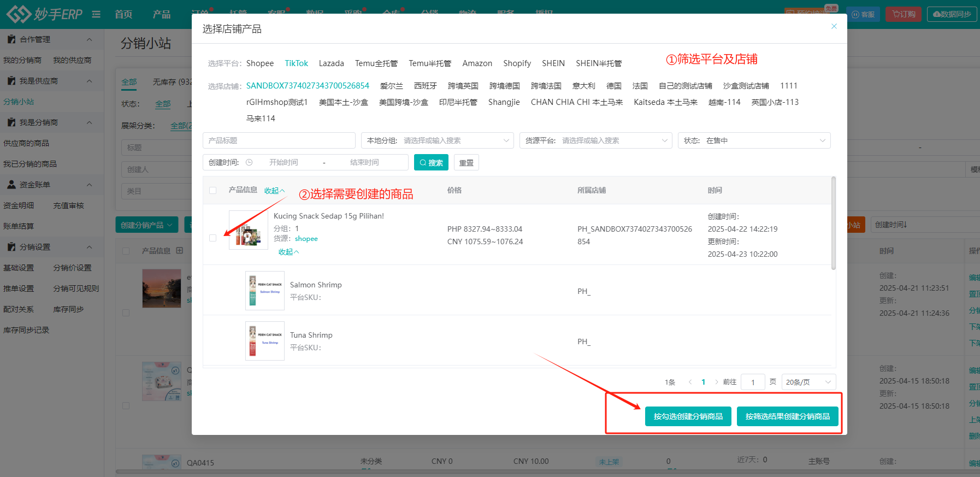The height and width of the screenshot is (477, 980).
Task: Open 充值审核 in sidebar
Action: coord(68,205)
